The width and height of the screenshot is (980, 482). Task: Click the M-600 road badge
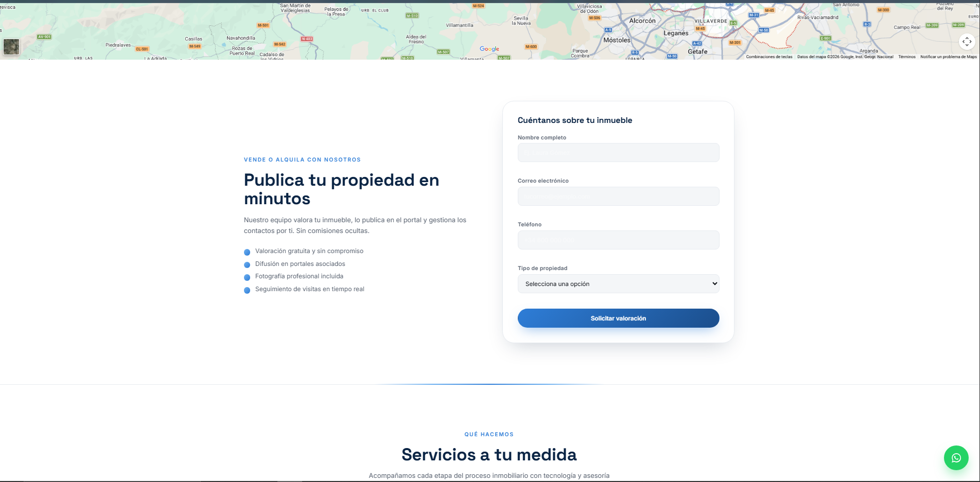click(x=531, y=47)
